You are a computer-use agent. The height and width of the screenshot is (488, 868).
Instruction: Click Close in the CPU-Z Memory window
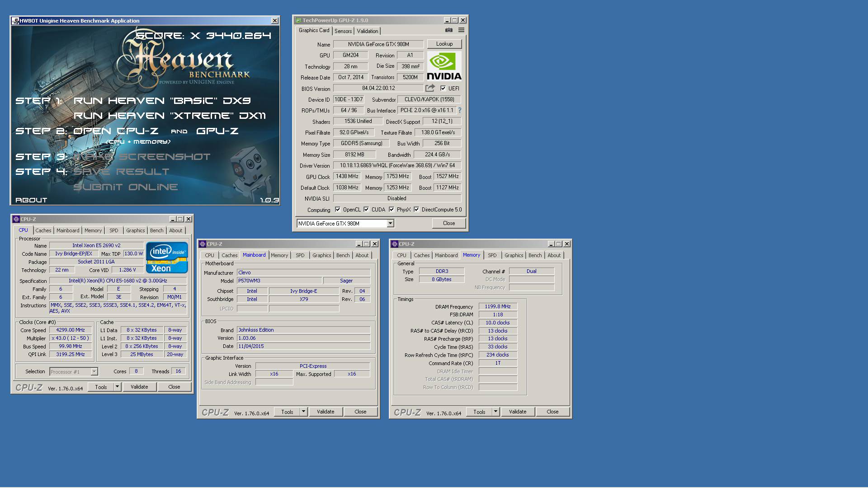(x=552, y=412)
